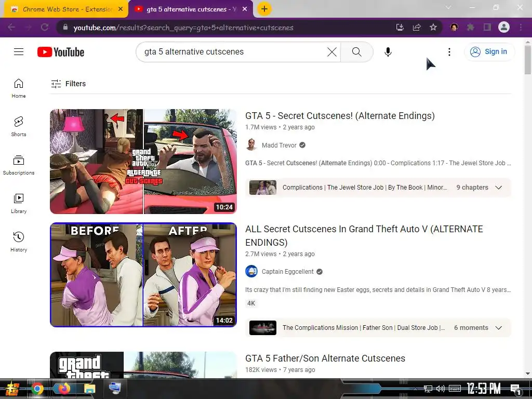Click '182K views' text on third result
Viewport: 532px width, 399px height.
[261, 370]
